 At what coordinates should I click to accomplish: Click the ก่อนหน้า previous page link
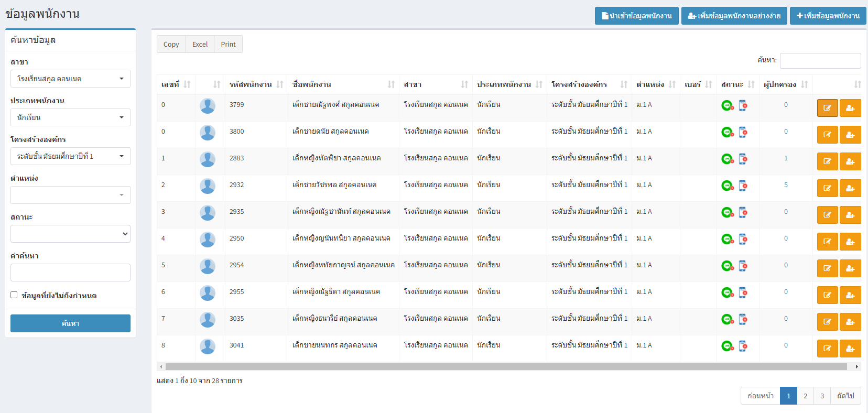pos(761,396)
